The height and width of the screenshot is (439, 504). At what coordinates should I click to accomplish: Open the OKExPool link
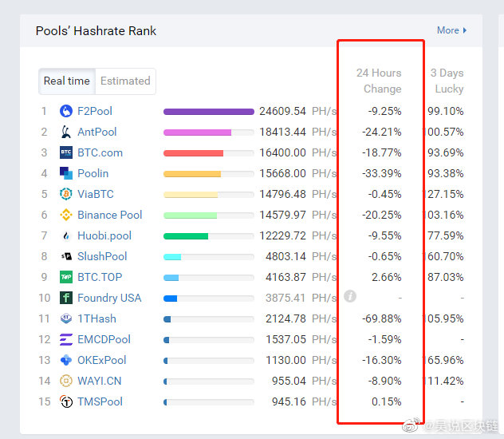coord(102,360)
